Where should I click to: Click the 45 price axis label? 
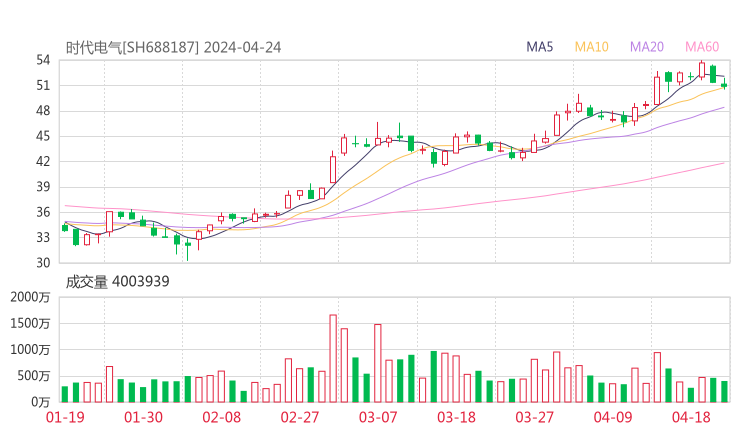pyautogui.click(x=43, y=136)
